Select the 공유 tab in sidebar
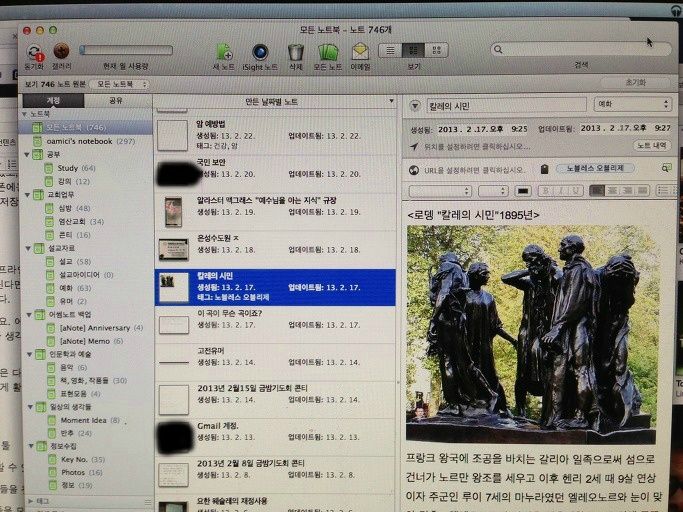 point(116,101)
